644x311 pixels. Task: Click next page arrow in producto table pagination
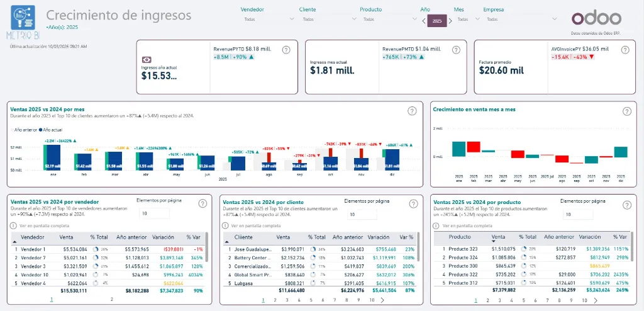tap(596, 300)
